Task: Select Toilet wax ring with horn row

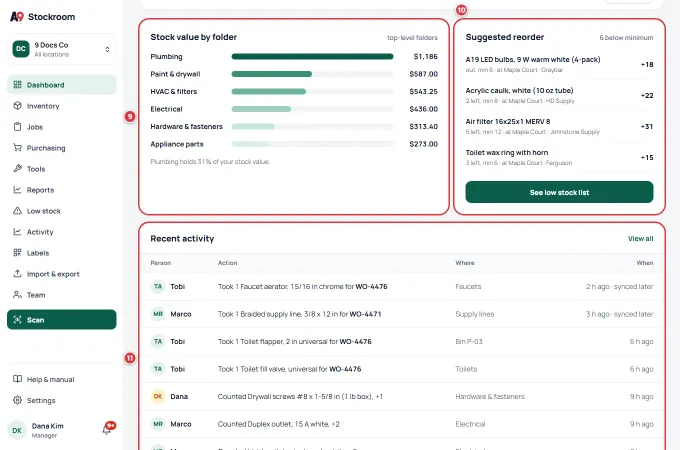Action: [x=559, y=157]
